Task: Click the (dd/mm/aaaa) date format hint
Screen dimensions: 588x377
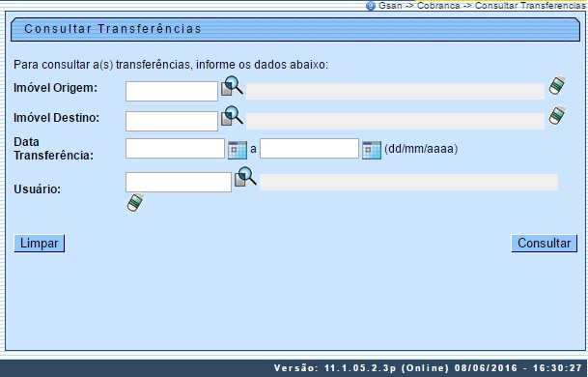Action: tap(421, 149)
